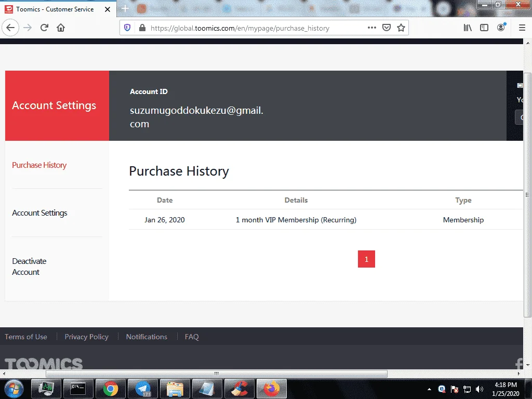Image resolution: width=532 pixels, height=399 pixels.
Task: Click the Type column header
Action: pyautogui.click(x=463, y=200)
